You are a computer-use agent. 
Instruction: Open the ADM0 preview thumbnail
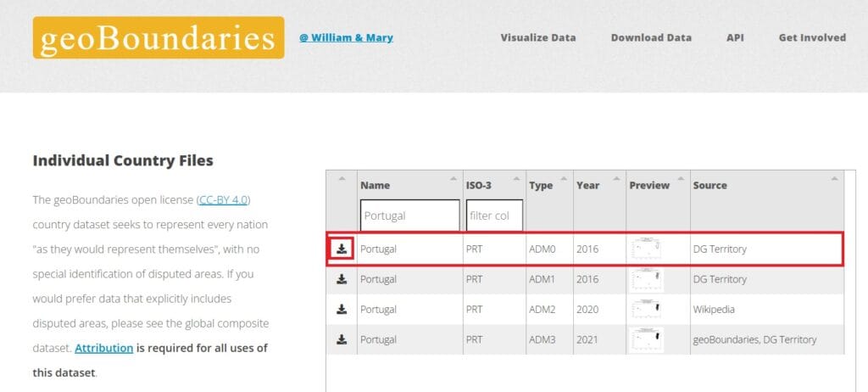(647, 249)
